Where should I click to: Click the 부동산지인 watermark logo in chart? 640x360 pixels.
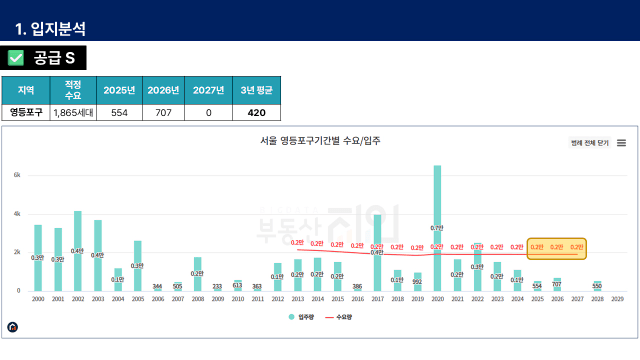[328, 224]
